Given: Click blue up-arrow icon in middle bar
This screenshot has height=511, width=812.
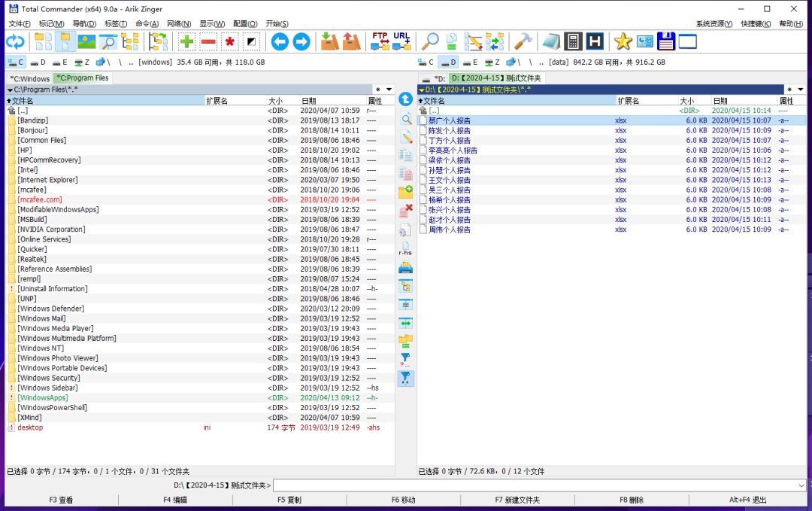Looking at the screenshot, I should click(405, 99).
